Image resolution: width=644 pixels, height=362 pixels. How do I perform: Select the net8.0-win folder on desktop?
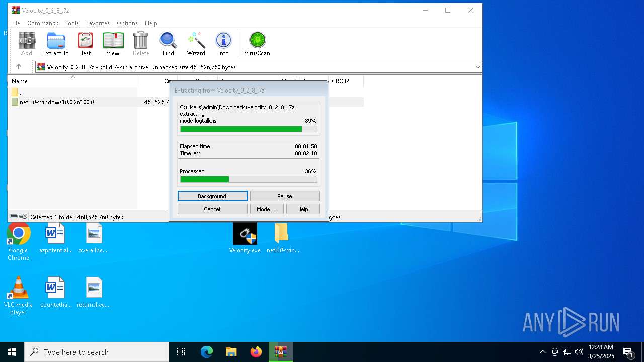pos(283,239)
